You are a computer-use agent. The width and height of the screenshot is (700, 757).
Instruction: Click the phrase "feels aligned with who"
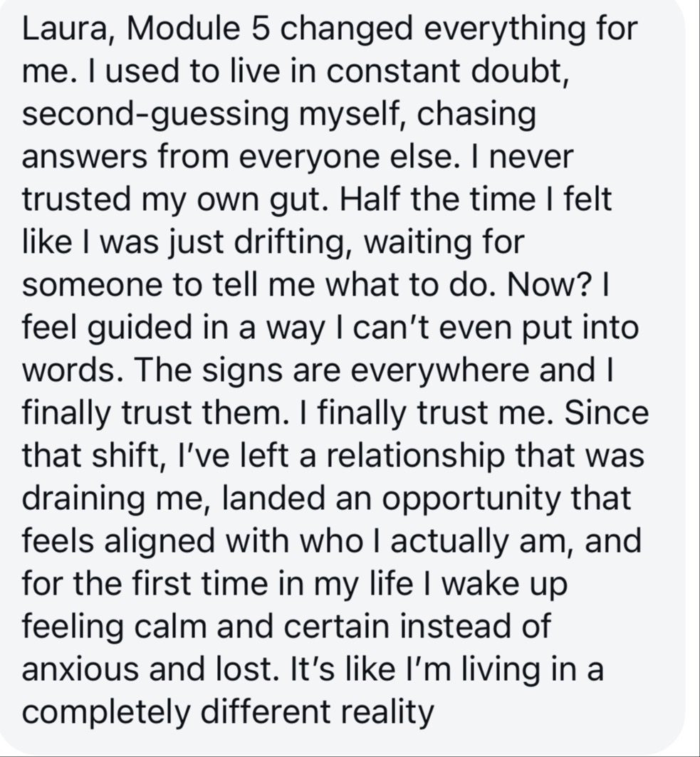tap(192, 541)
